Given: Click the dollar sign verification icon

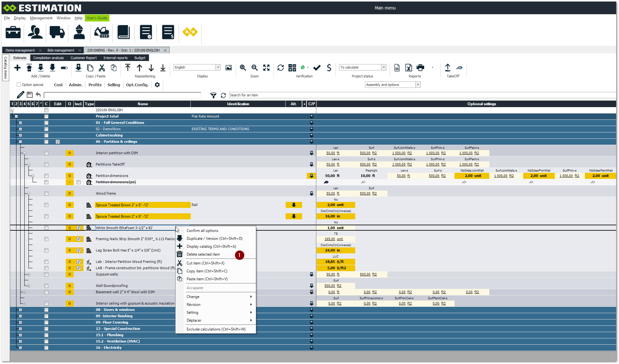Looking at the screenshot, I should pos(329,68).
